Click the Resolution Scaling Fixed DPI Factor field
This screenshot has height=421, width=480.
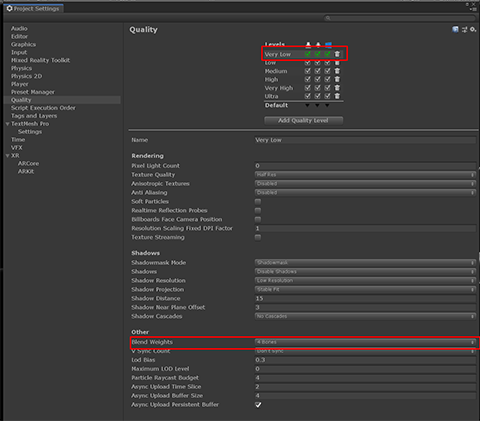tap(365, 228)
